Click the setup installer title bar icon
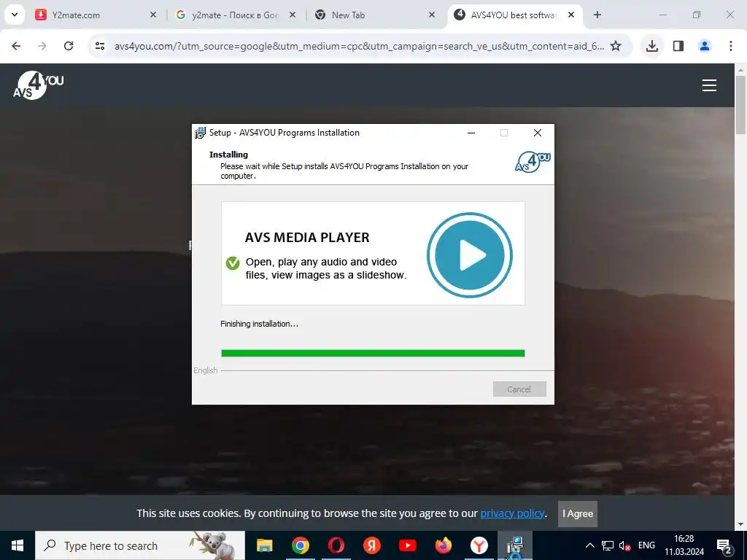Viewport: 747px width, 560px height. (x=200, y=133)
